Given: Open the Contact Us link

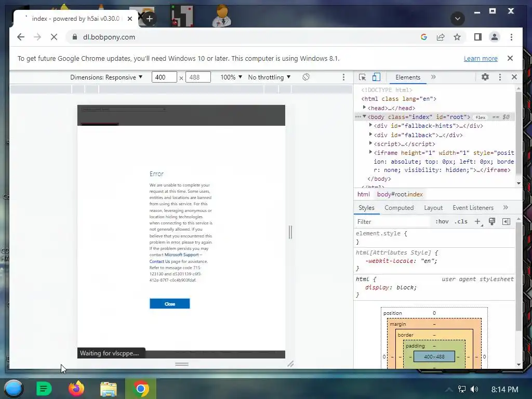Looking at the screenshot, I should click(x=159, y=261).
